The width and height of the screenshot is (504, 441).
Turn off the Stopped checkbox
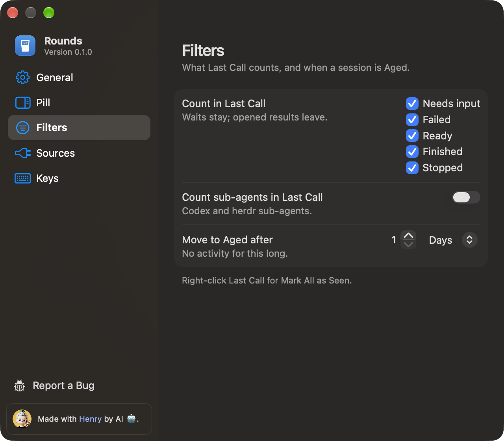412,168
